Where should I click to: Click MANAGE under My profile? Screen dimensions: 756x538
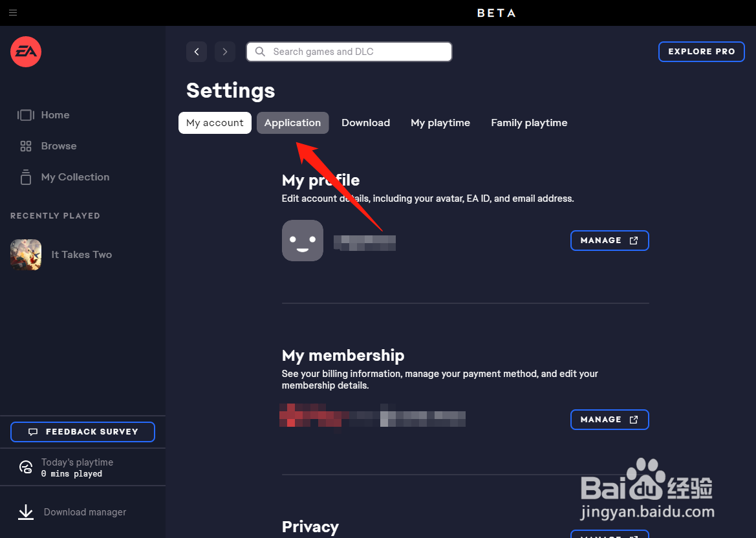click(609, 241)
